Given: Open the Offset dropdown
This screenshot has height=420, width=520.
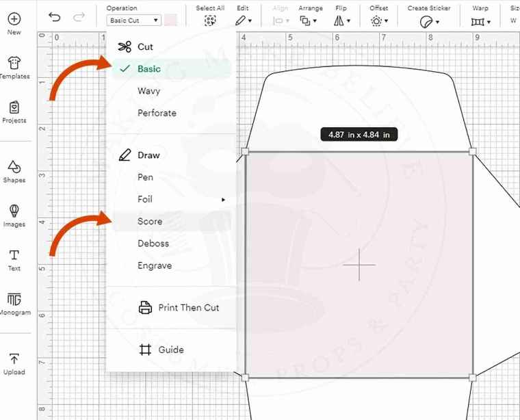Looking at the screenshot, I should coord(377,21).
